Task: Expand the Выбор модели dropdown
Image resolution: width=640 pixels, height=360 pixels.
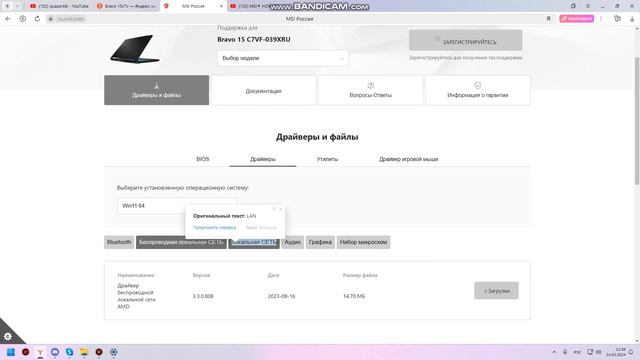Action: [283, 58]
